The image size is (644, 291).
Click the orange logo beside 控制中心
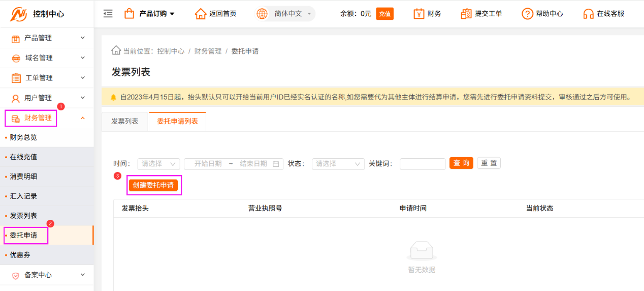point(19,14)
